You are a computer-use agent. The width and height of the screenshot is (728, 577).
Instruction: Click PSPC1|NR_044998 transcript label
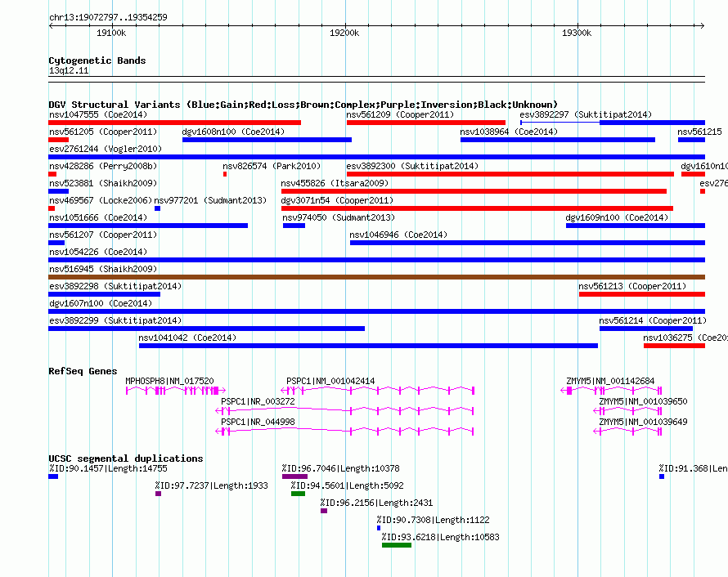(258, 422)
